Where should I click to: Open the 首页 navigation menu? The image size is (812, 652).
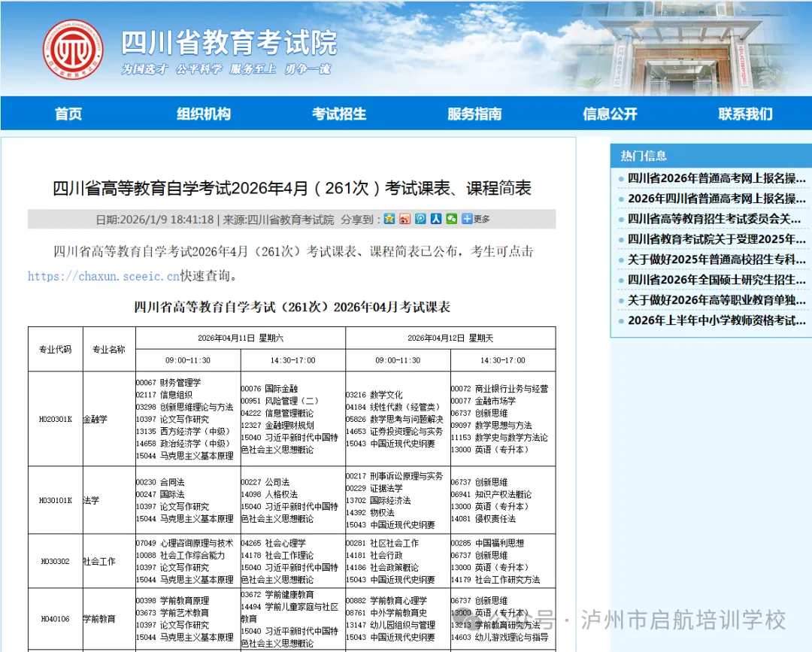(x=68, y=114)
